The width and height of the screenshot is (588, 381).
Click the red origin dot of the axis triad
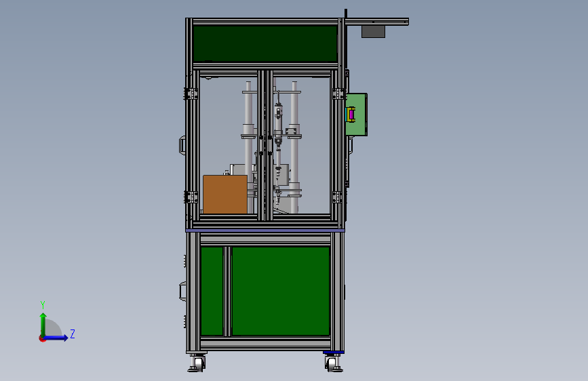point(42,339)
